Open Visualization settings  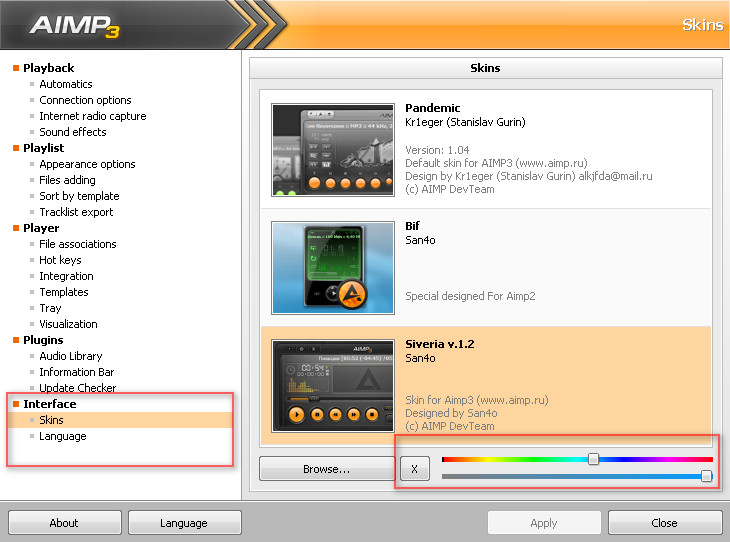point(68,324)
